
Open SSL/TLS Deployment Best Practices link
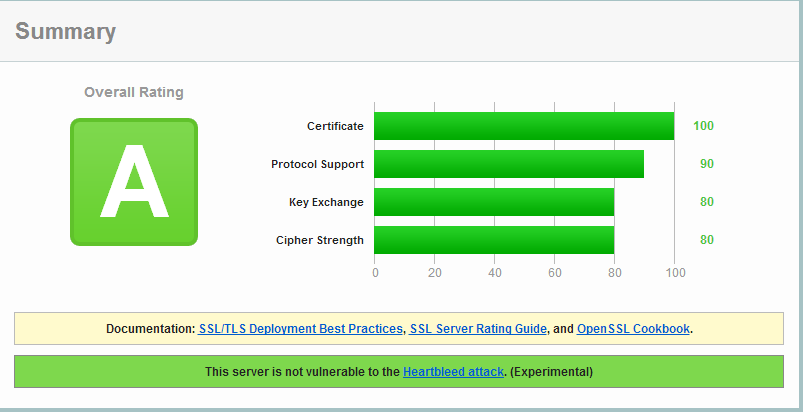click(300, 329)
